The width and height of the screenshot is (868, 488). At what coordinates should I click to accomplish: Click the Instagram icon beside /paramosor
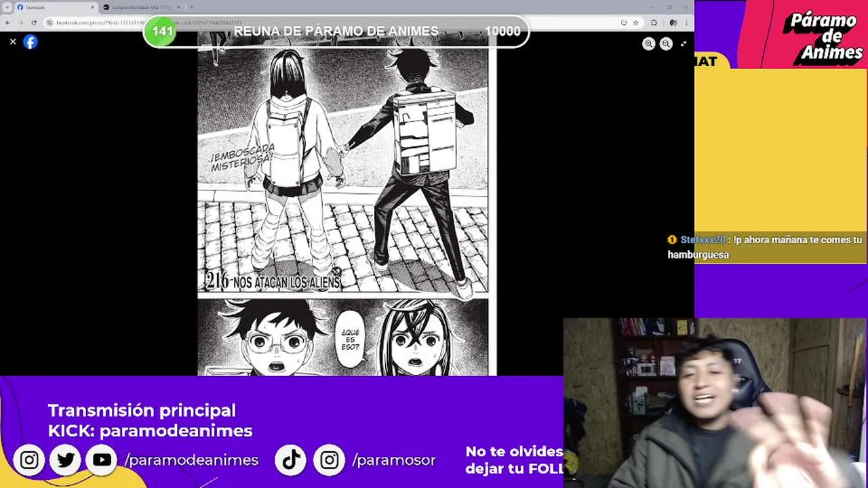pos(329,460)
